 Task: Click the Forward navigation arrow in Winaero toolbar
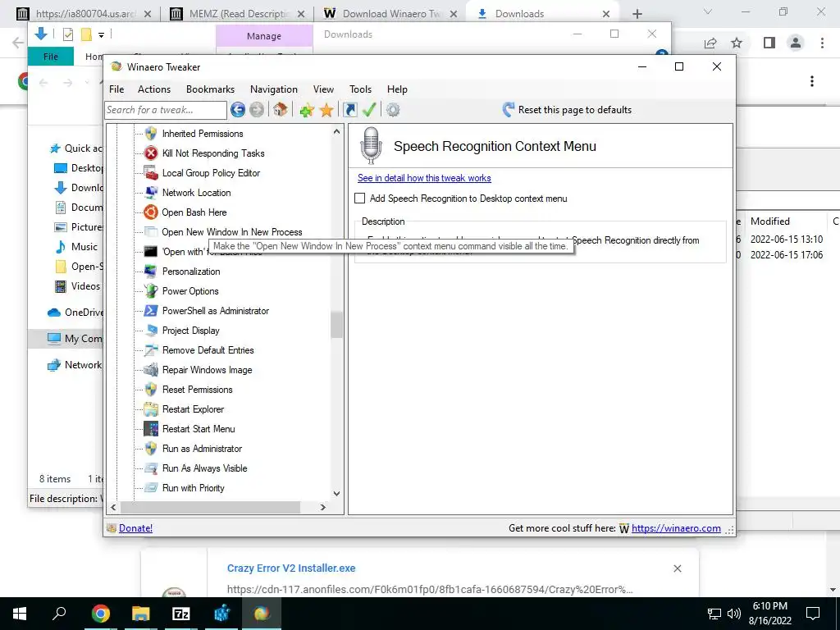pyautogui.click(x=257, y=110)
